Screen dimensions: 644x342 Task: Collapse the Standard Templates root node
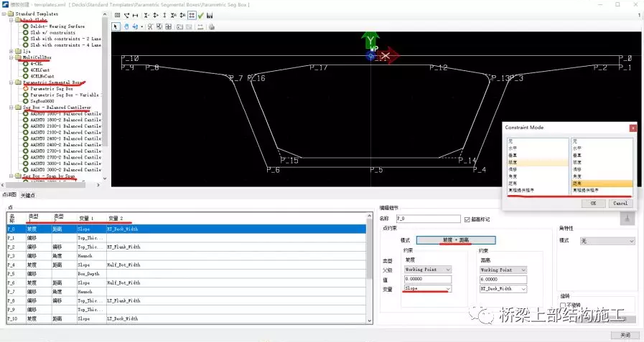pyautogui.click(x=4, y=14)
